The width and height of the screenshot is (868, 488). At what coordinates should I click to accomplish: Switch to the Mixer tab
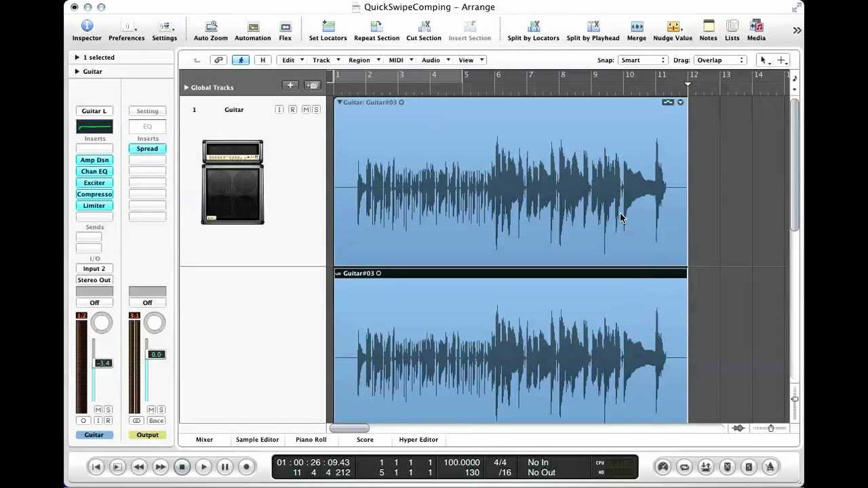(x=204, y=440)
